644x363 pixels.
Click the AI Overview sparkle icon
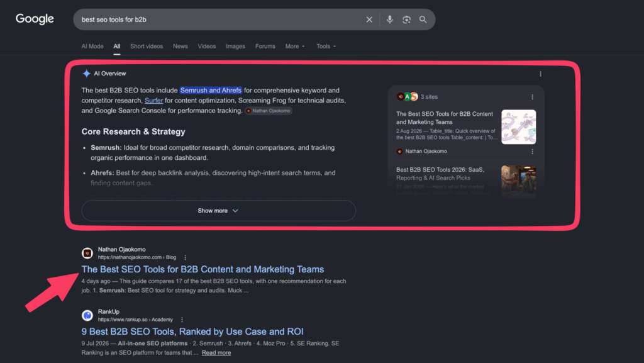(x=86, y=74)
